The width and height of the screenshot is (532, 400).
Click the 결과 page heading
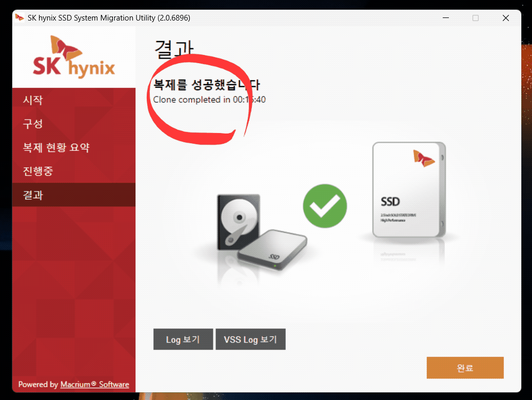click(x=174, y=49)
